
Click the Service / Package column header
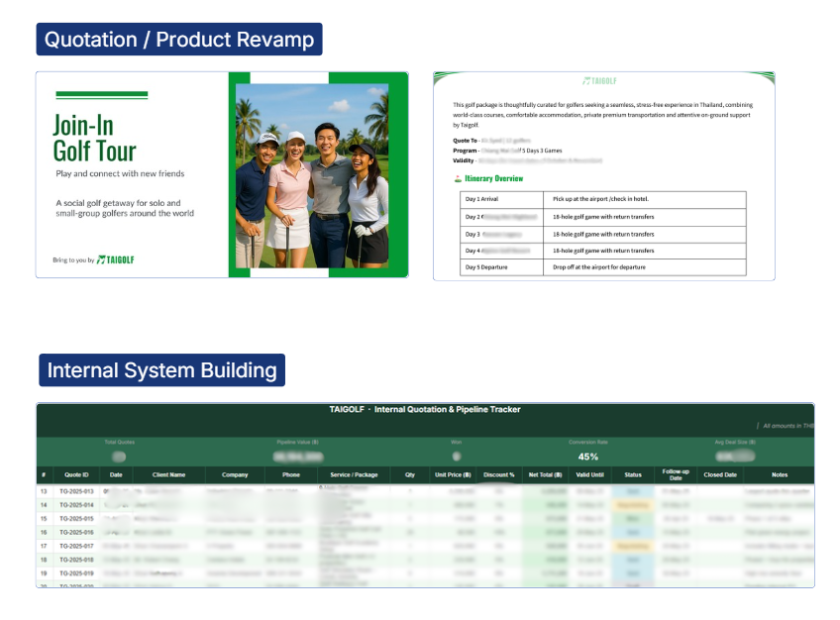click(354, 475)
